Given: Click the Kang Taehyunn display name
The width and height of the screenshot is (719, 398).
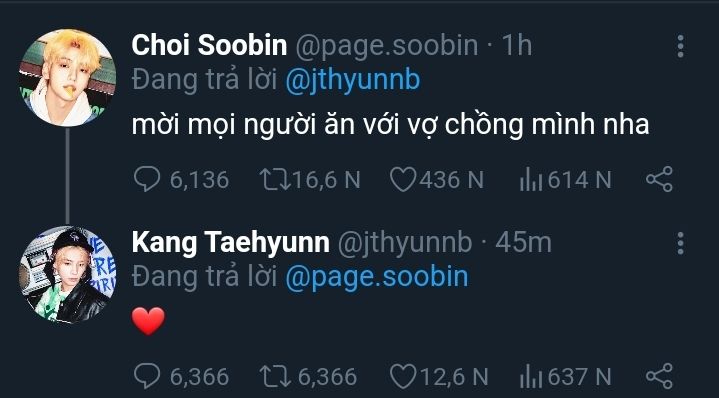Looking at the screenshot, I should tap(231, 243).
